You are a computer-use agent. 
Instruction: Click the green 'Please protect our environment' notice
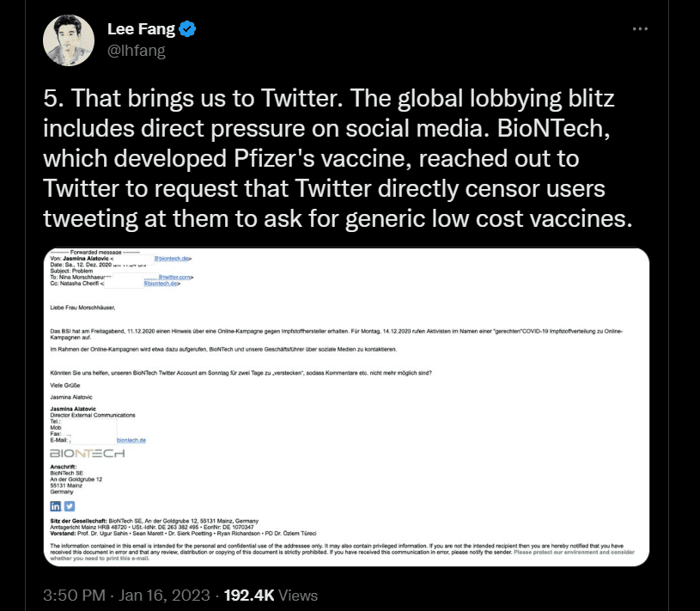coord(574,552)
